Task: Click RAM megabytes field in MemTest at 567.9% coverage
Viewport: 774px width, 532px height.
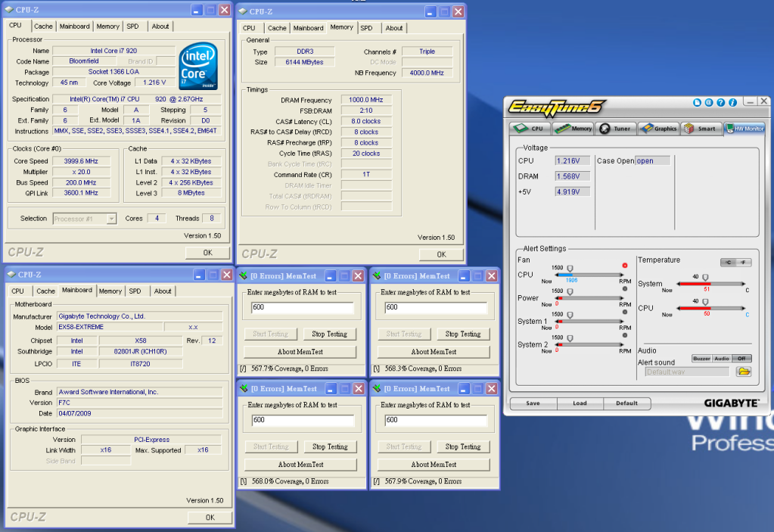Action: click(436, 420)
